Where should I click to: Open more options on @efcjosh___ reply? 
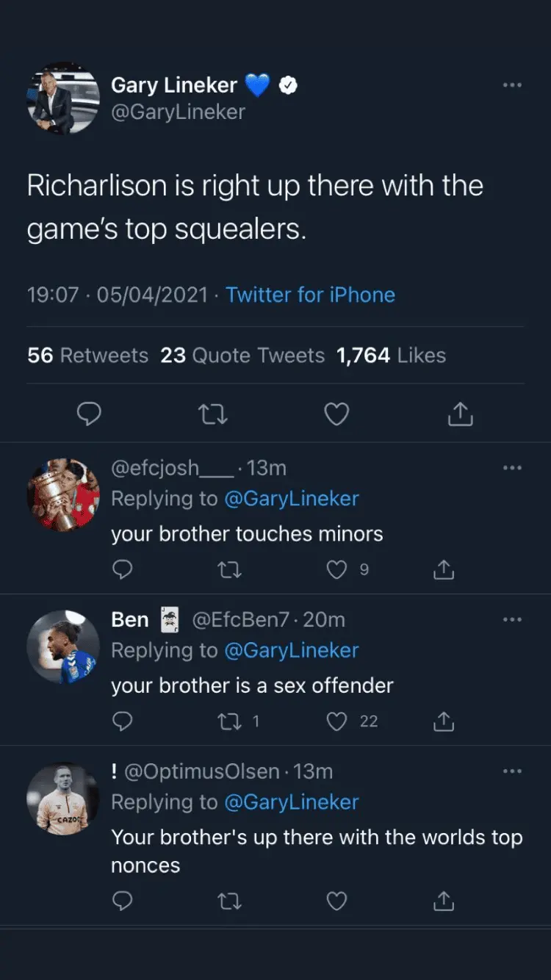pos(512,468)
